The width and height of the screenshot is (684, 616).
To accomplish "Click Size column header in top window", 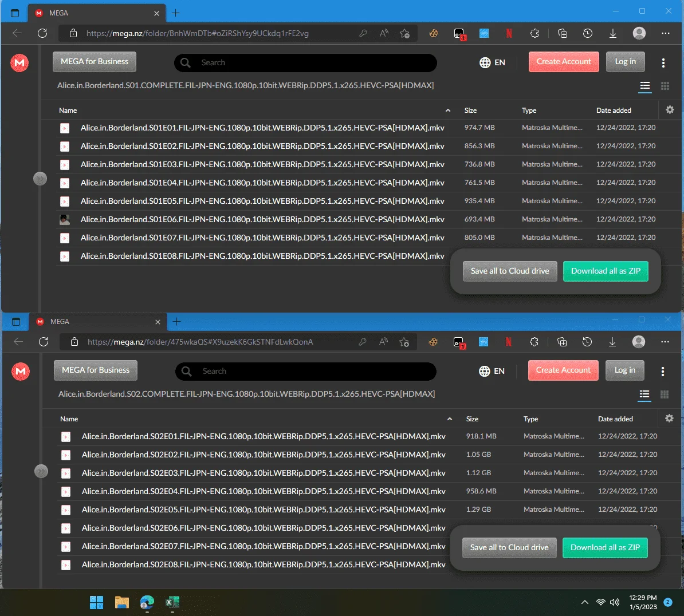I will (x=471, y=110).
